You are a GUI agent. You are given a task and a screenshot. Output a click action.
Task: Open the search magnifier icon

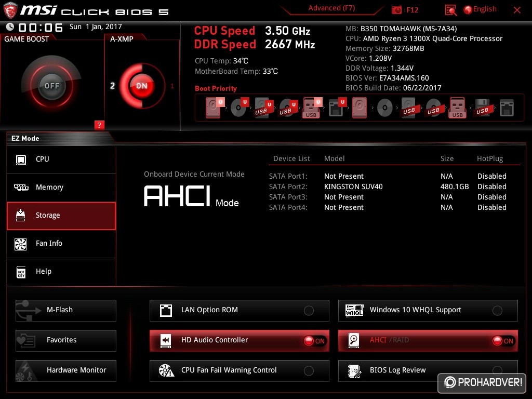pyautogui.click(x=450, y=10)
